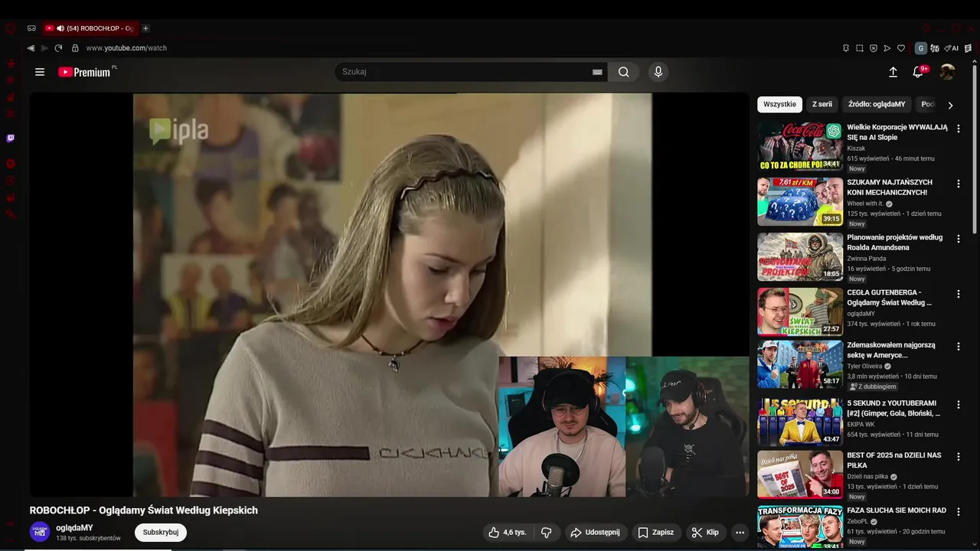Open the YouTube guide hamburger menu
Image resolution: width=980 pixels, height=551 pixels.
click(40, 72)
